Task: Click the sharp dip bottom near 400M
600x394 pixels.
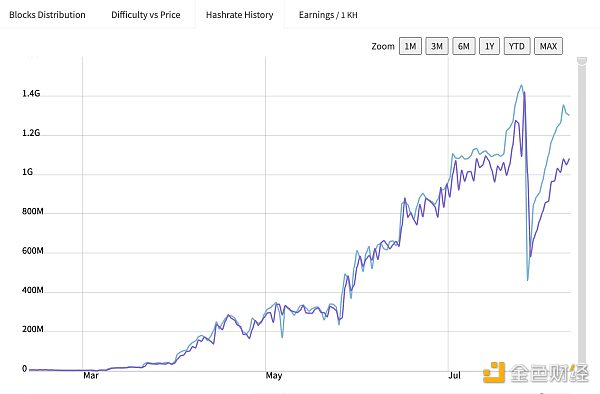Action: tap(528, 280)
